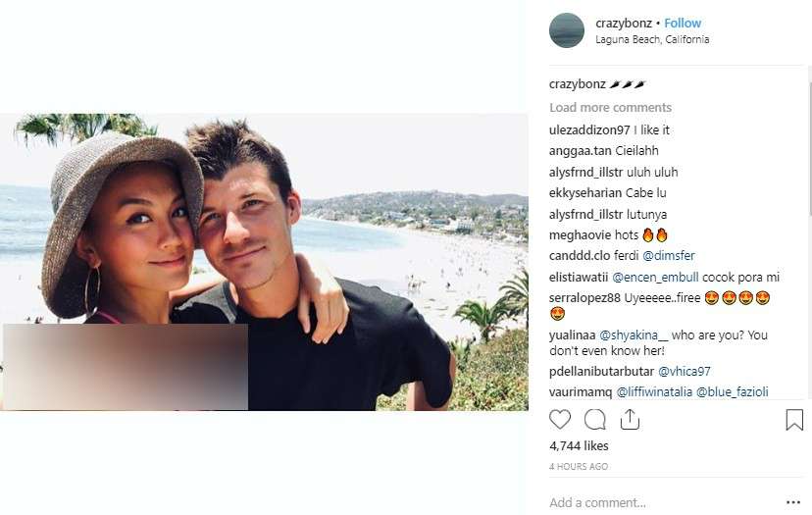Like the post with heart icon

click(560, 419)
